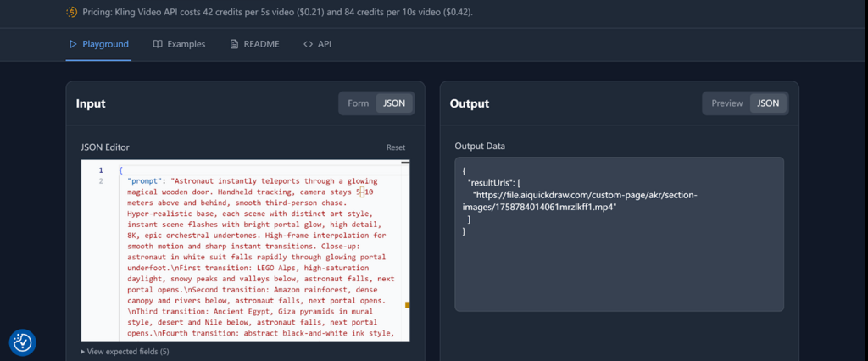Viewport: 868px width, 361px height.
Task: Click the API code brackets icon
Action: tap(308, 44)
